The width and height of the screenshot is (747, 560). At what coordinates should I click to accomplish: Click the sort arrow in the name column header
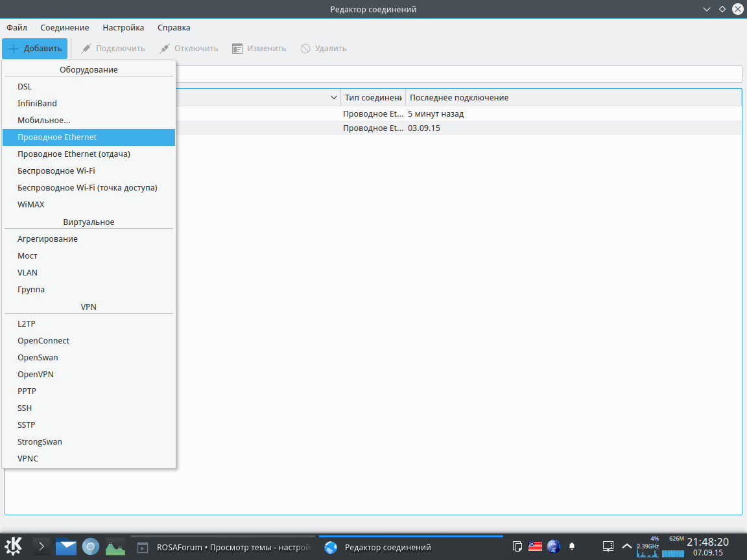334,98
